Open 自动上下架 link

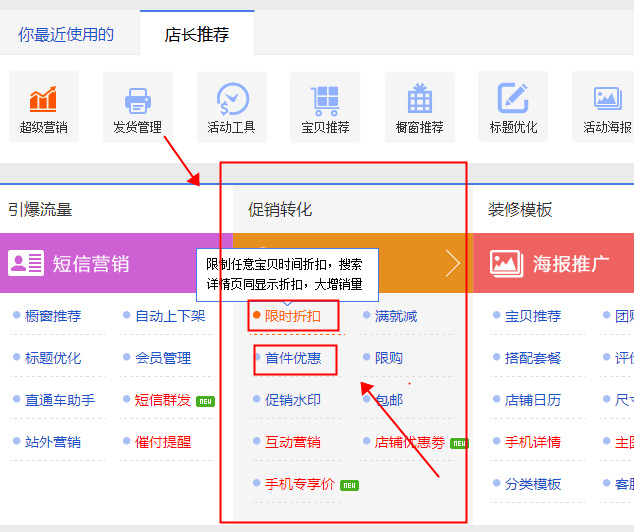click(170, 316)
